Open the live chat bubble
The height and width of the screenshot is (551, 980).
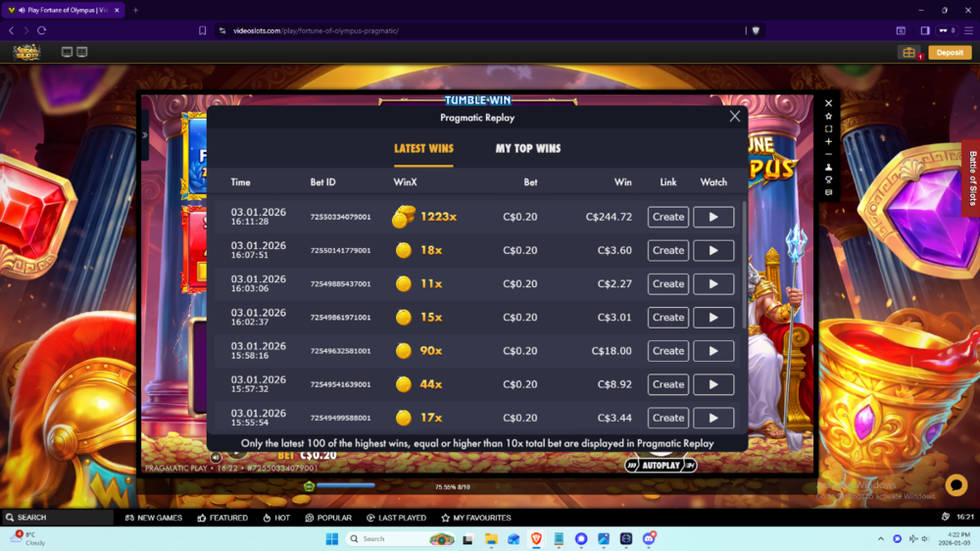[x=955, y=484]
